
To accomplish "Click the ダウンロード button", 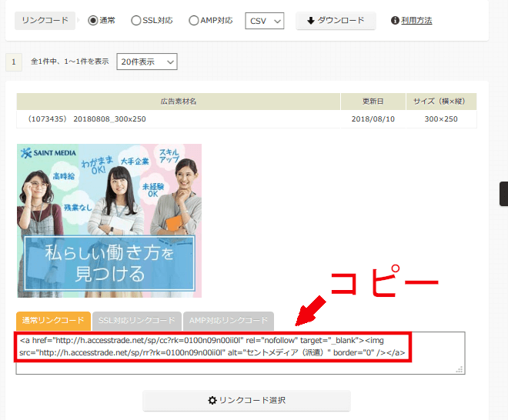I will (336, 21).
